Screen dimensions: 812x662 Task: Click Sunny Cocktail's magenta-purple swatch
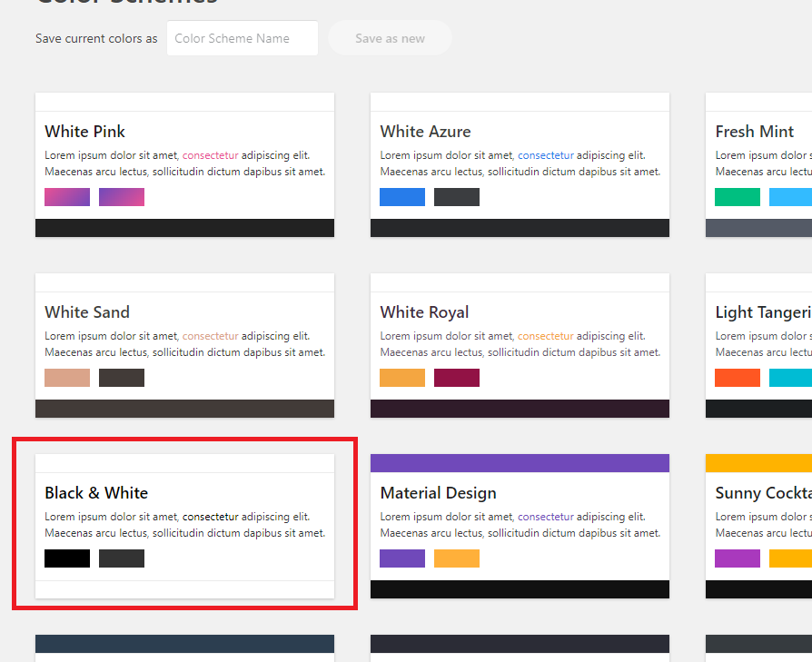tap(738, 558)
